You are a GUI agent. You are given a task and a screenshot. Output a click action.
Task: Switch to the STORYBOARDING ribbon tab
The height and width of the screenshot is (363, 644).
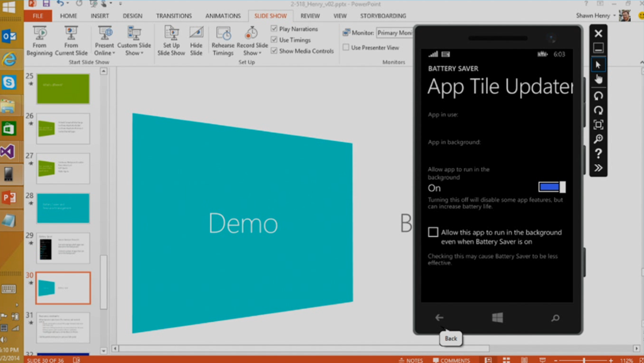point(383,16)
